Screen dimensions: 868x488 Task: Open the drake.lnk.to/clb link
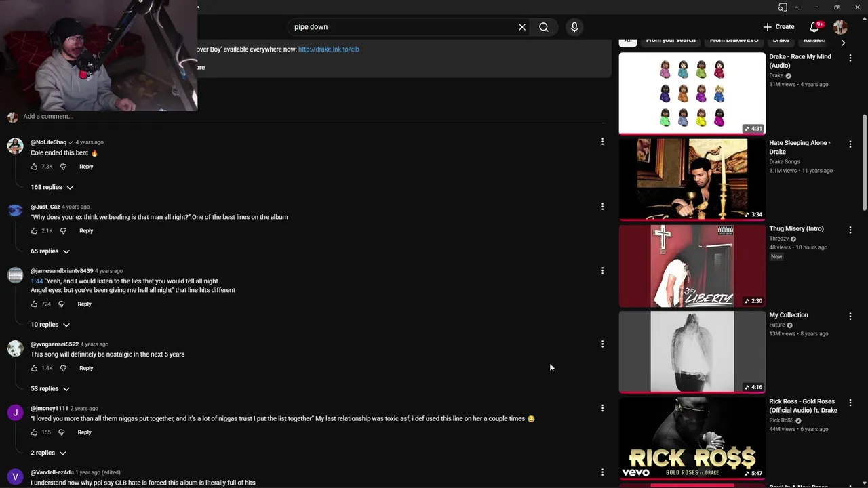coord(329,49)
